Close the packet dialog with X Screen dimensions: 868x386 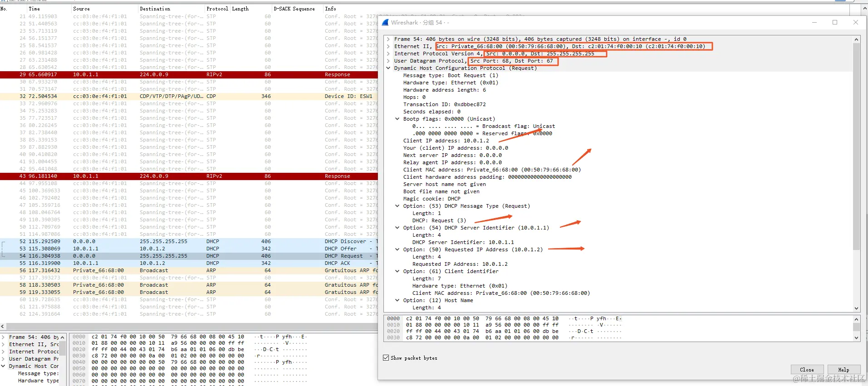pos(856,22)
